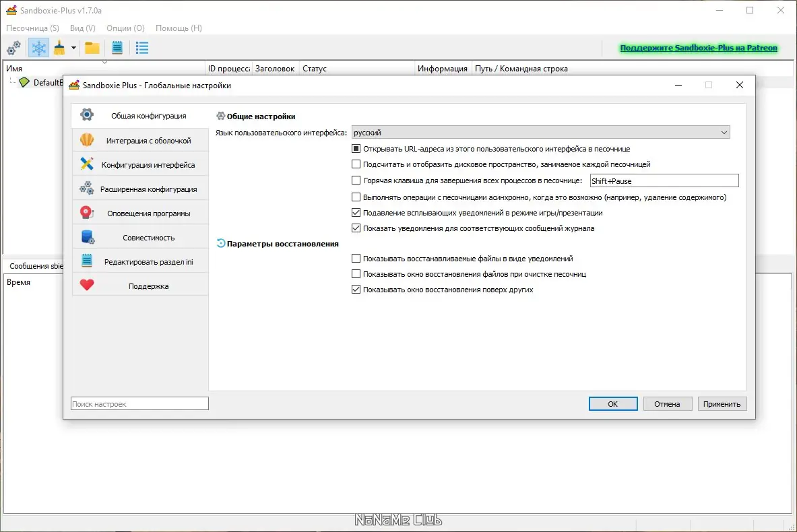Open the Вид (V) menu
This screenshot has height=532, width=797.
click(83, 28)
